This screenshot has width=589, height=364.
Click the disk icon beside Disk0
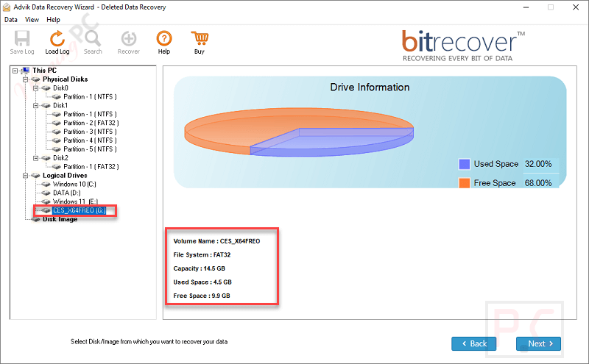point(46,88)
